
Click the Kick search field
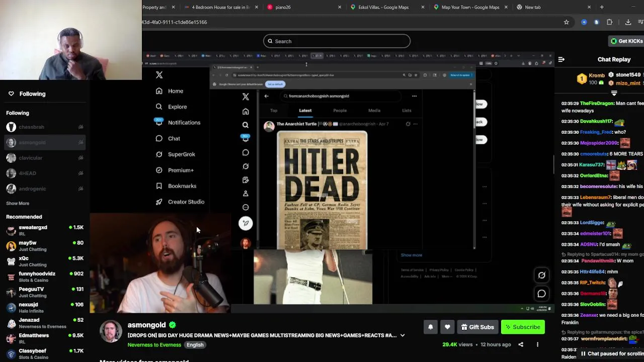337,41
